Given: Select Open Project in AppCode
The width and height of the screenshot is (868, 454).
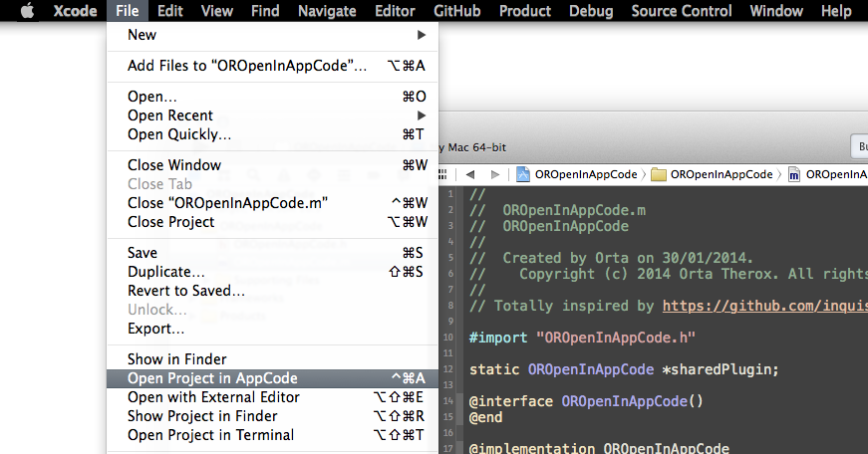Looking at the screenshot, I should [x=272, y=378].
